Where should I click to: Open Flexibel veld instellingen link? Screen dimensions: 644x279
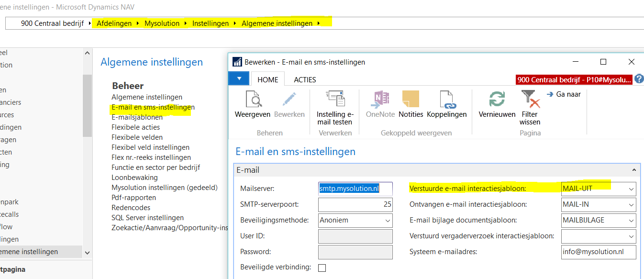(x=151, y=147)
